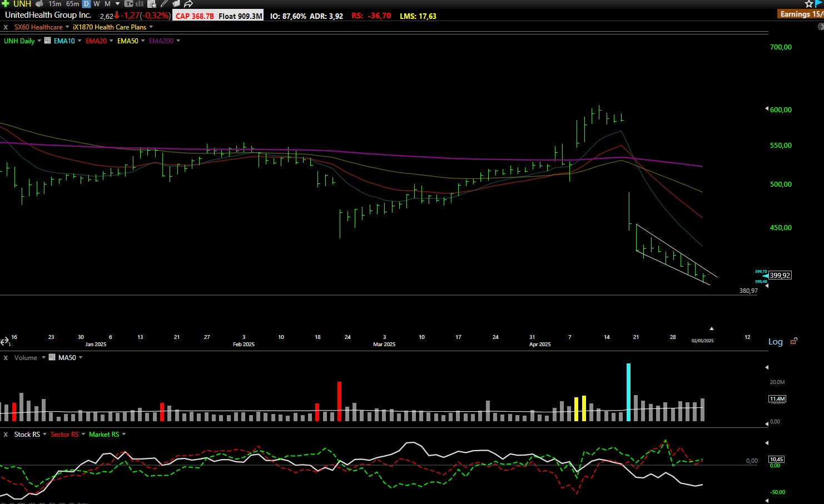This screenshot has height=504, width=824.
Task: Click the Earnings date badge
Action: (x=801, y=14)
